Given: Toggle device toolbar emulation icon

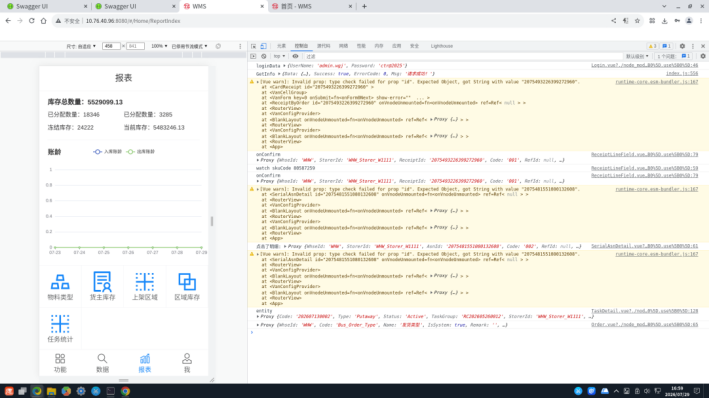Looking at the screenshot, I should click(x=264, y=46).
